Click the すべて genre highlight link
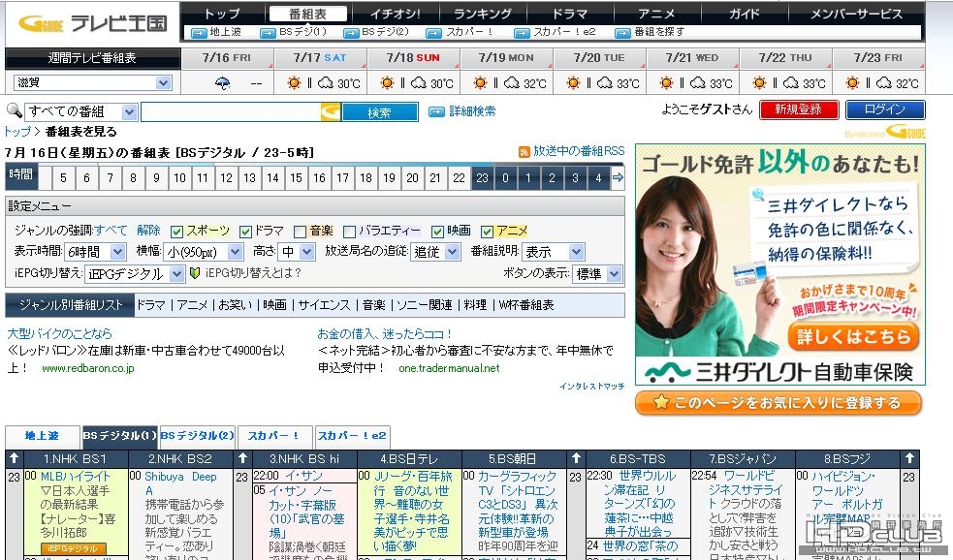This screenshot has height=560, width=953. pos(111,231)
